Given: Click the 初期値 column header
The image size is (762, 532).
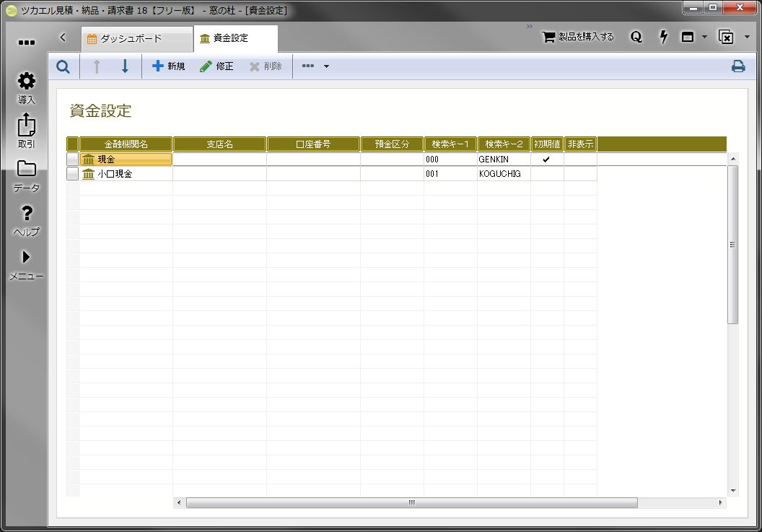Looking at the screenshot, I should point(547,144).
